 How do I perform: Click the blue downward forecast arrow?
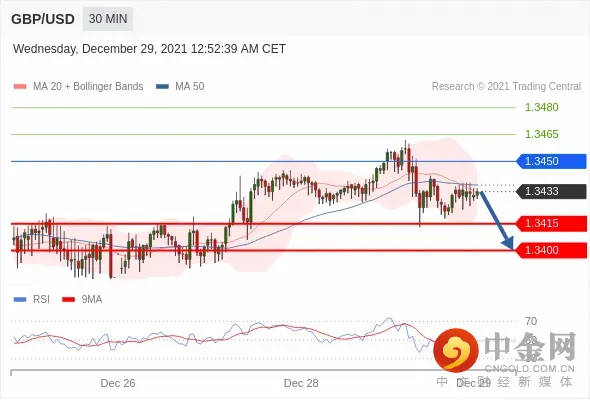click(497, 220)
